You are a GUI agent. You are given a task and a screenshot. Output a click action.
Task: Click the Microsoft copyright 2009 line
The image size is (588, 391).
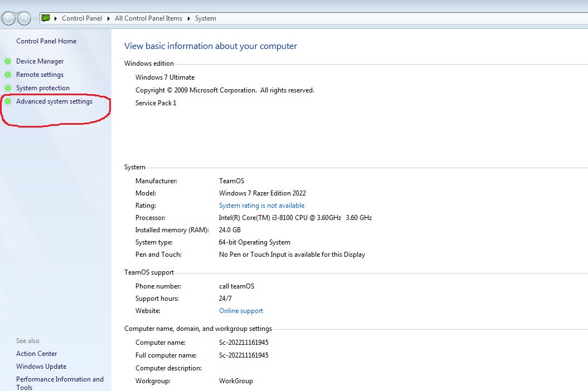point(225,90)
